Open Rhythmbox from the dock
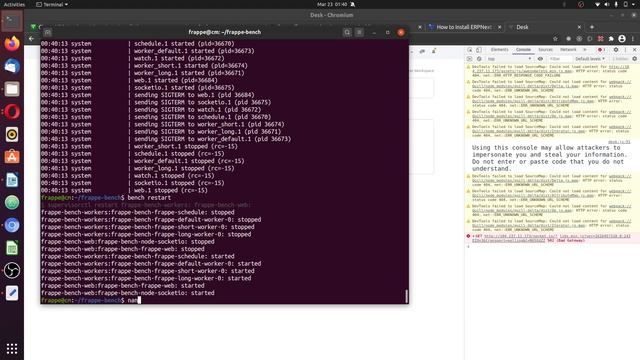This screenshot has height=360, width=640. coord(12,134)
